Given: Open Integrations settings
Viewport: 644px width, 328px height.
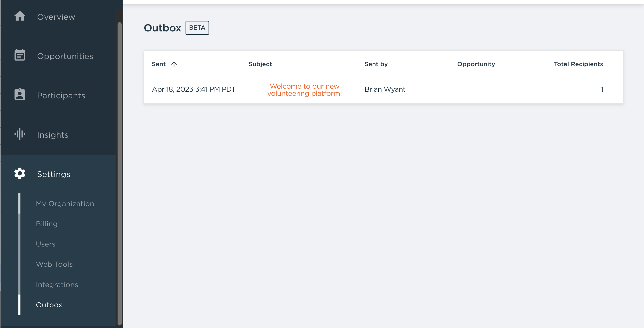Looking at the screenshot, I should point(57,285).
